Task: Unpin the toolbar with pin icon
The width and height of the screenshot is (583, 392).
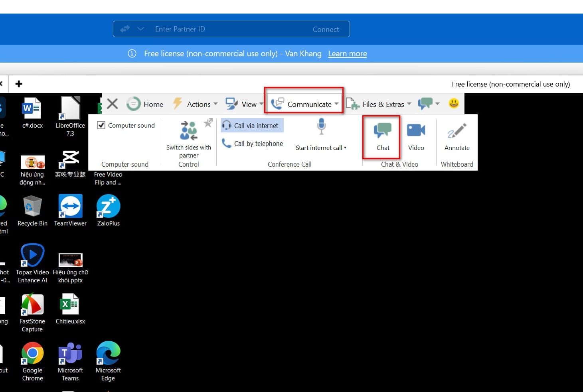Action: click(x=208, y=122)
